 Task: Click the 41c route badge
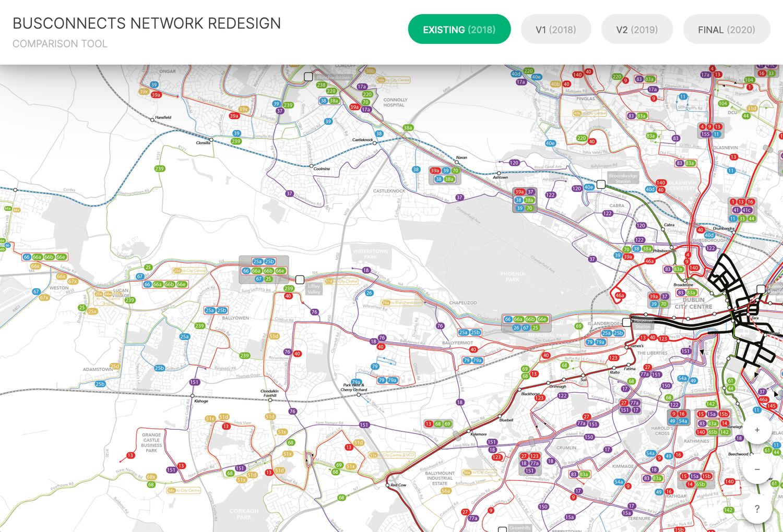click(x=747, y=210)
